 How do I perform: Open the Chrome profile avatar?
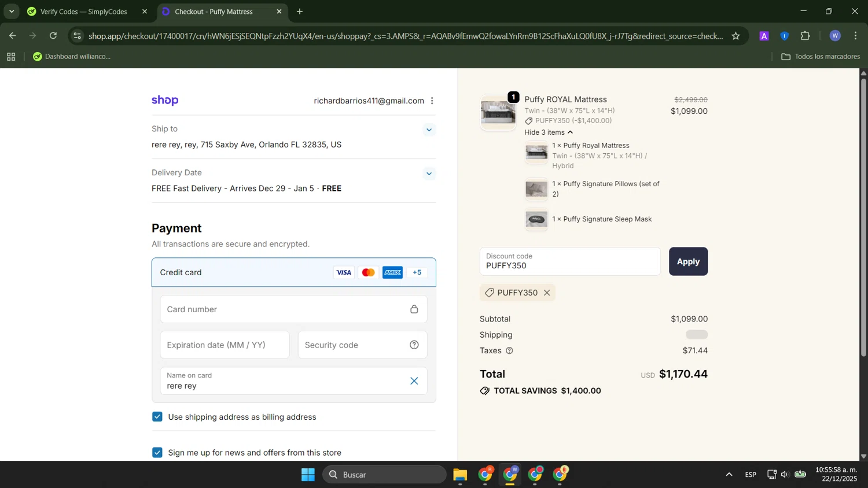point(834,36)
